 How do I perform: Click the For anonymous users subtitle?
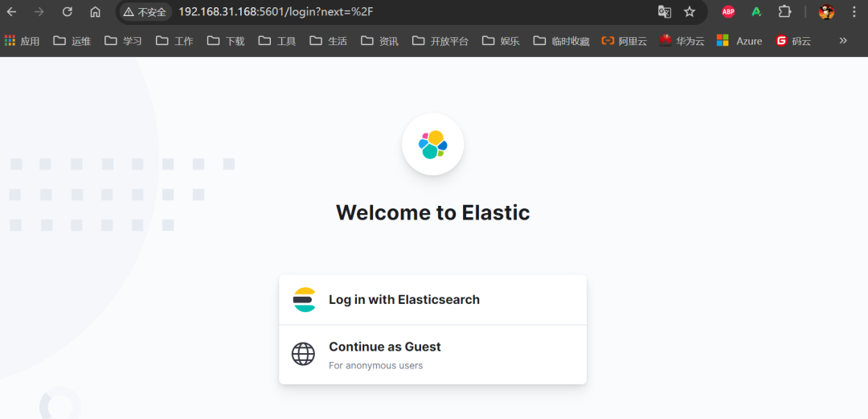(x=376, y=366)
